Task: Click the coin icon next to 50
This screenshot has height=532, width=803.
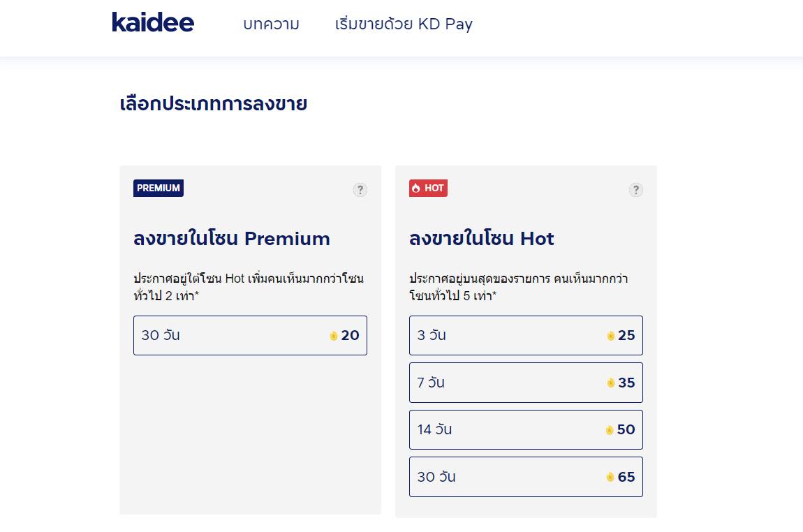Action: coord(610,430)
